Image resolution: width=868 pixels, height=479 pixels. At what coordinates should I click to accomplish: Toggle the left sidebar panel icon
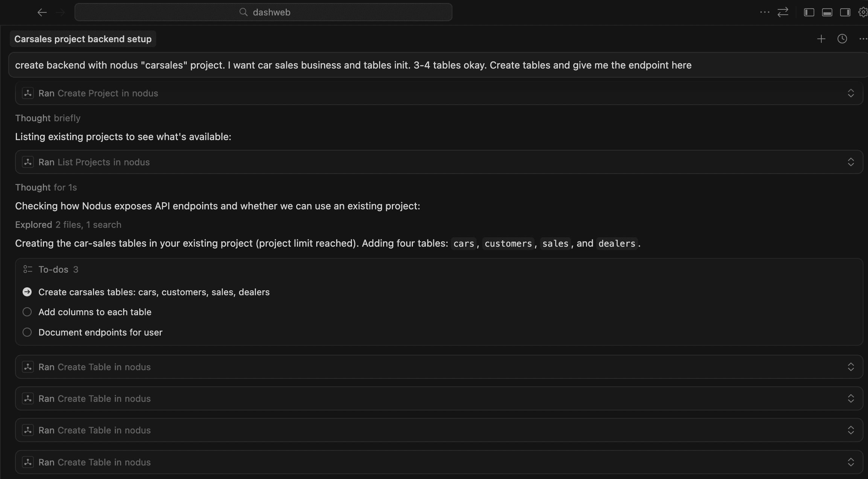[x=809, y=12]
